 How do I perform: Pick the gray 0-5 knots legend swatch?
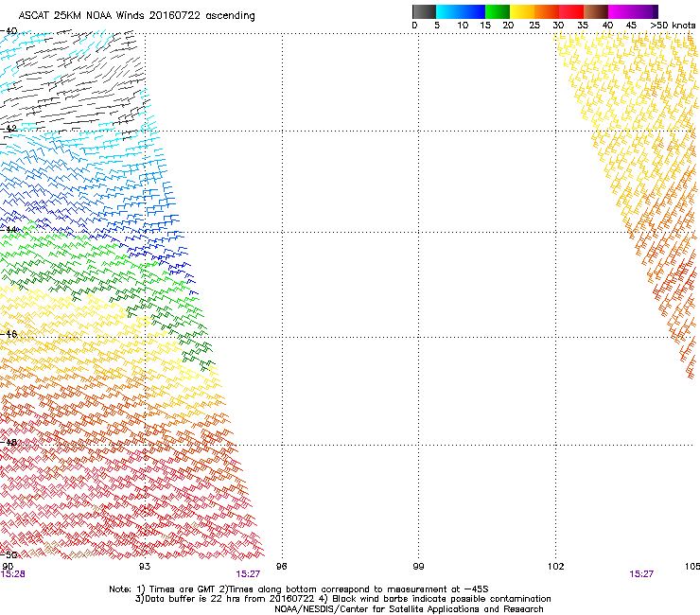(x=424, y=11)
